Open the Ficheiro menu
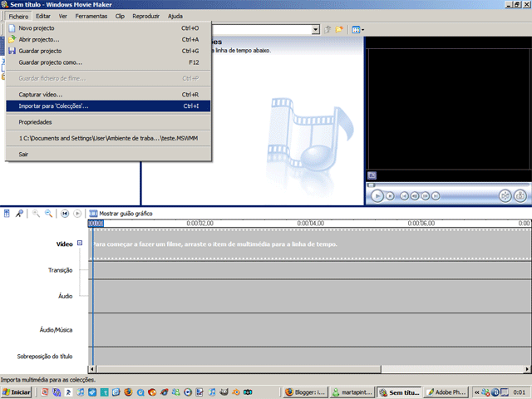This screenshot has width=532, height=399. coord(18,17)
